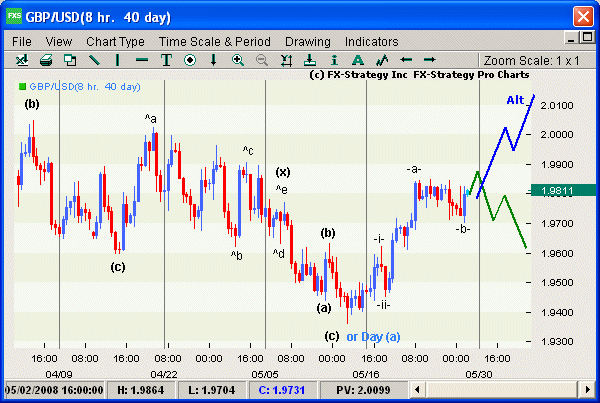Click the 1.9811 current price tag
This screenshot has width=600, height=403.
(x=563, y=191)
